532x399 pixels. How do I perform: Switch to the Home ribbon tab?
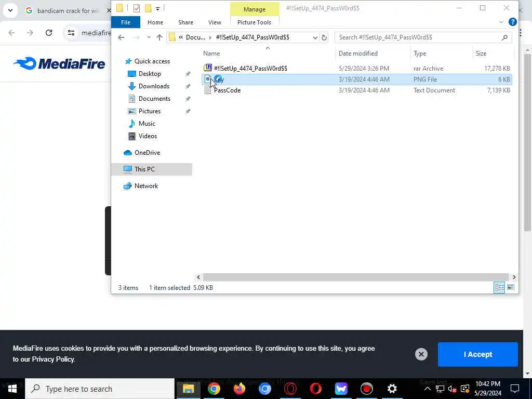pyautogui.click(x=155, y=22)
